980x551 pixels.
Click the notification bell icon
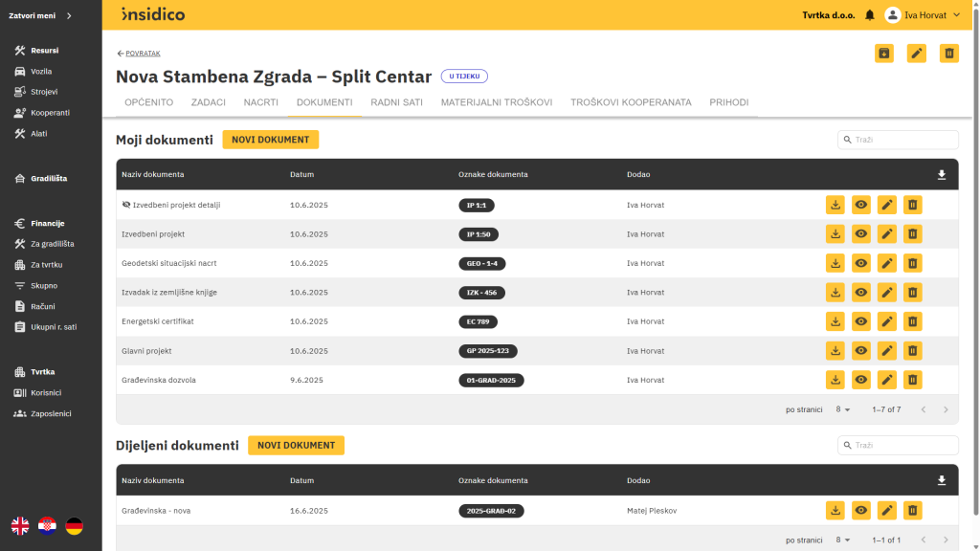click(869, 15)
